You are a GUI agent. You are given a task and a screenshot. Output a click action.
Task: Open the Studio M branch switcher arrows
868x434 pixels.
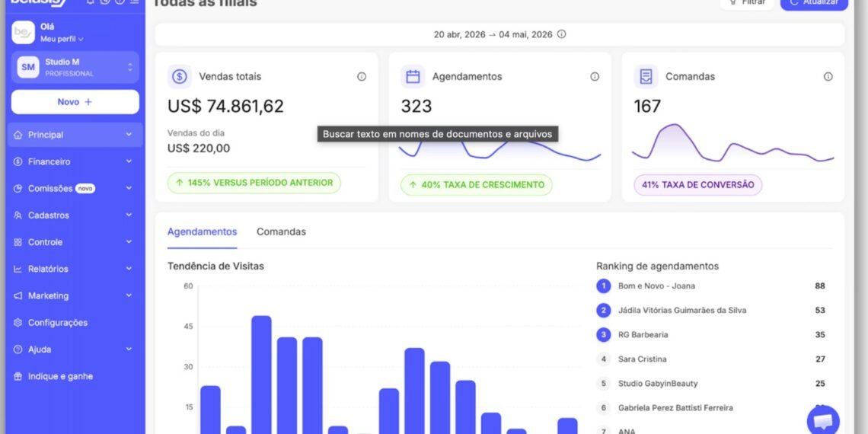point(130,67)
